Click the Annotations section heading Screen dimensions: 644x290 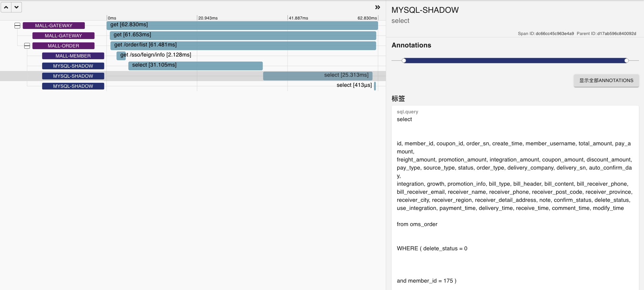[x=411, y=45]
